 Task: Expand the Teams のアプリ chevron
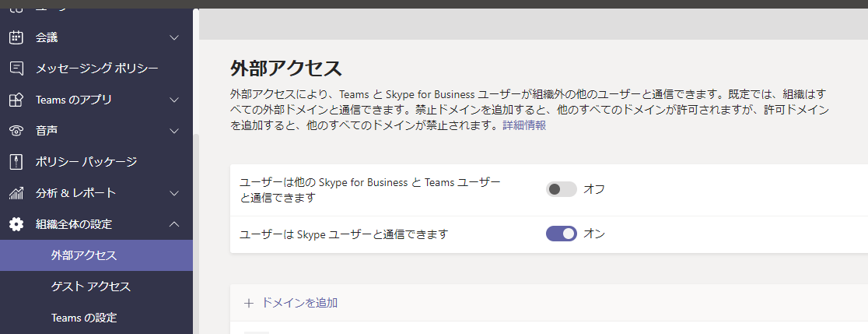tap(174, 100)
